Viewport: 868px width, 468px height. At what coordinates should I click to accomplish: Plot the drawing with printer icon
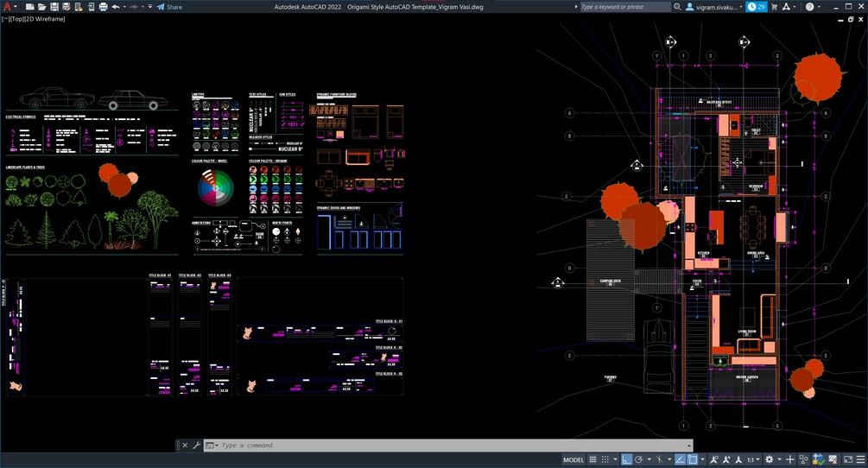[104, 7]
